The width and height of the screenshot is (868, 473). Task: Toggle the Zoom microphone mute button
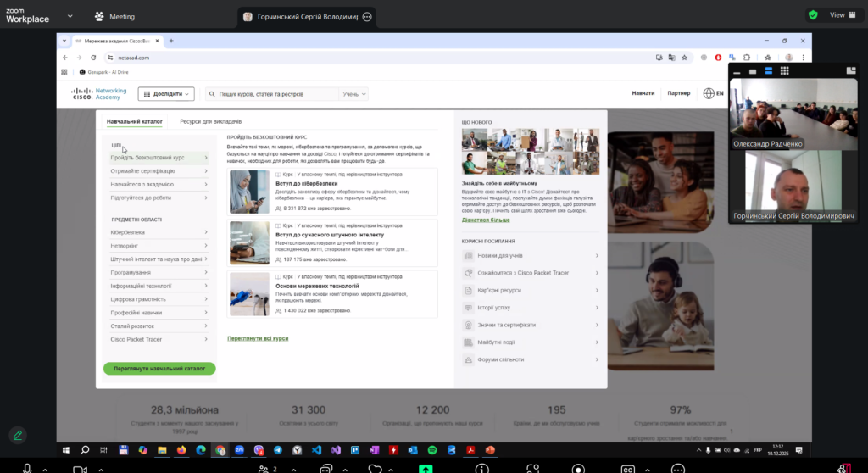click(x=27, y=469)
